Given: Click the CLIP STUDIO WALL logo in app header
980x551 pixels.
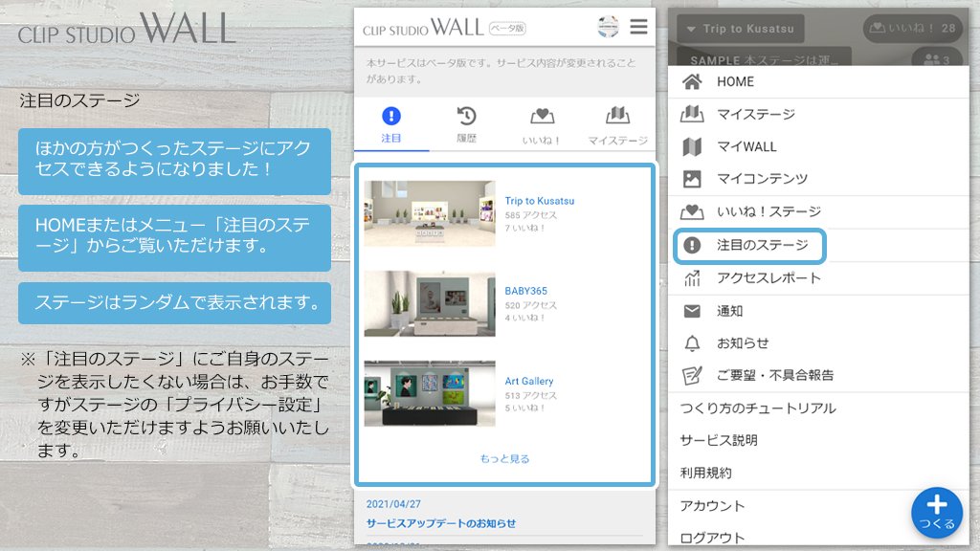Looking at the screenshot, I should (x=423, y=28).
